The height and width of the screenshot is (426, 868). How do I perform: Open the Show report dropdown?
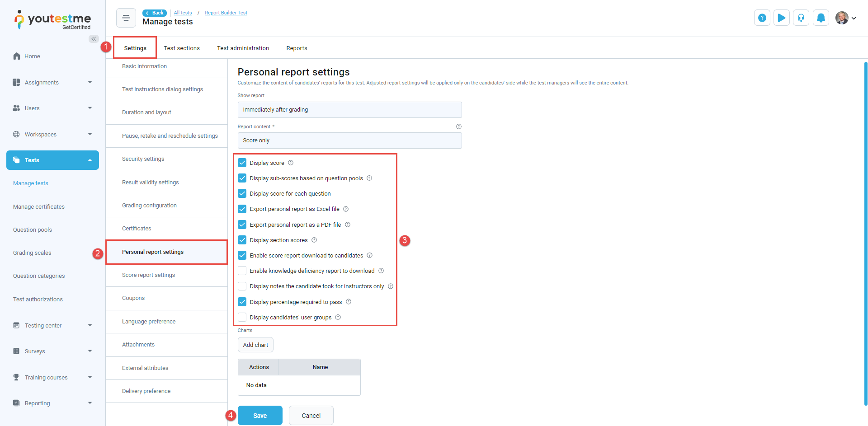[x=349, y=110]
